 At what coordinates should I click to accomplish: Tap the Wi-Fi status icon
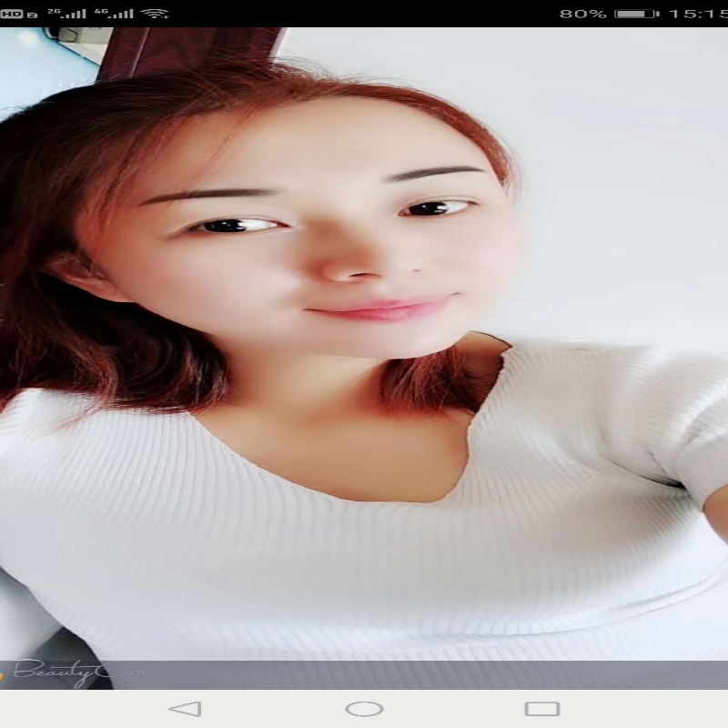[x=155, y=14]
